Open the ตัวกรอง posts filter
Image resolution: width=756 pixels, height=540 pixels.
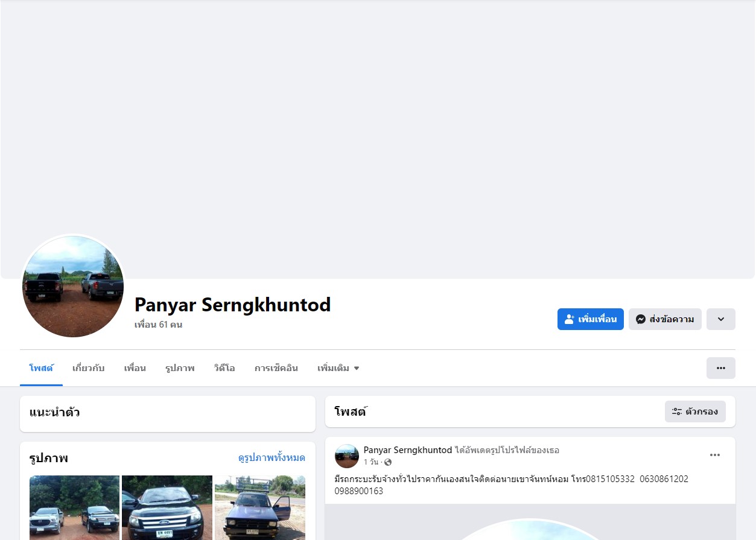point(695,411)
